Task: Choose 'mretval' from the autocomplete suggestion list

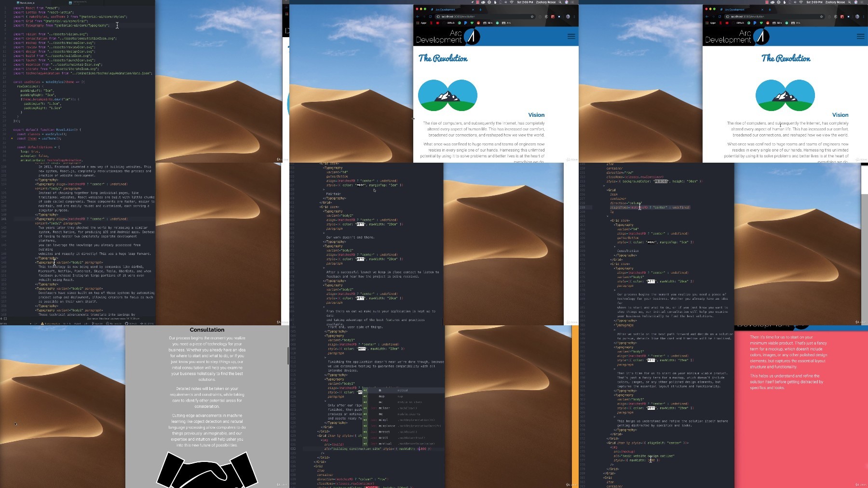Action: (x=403, y=444)
